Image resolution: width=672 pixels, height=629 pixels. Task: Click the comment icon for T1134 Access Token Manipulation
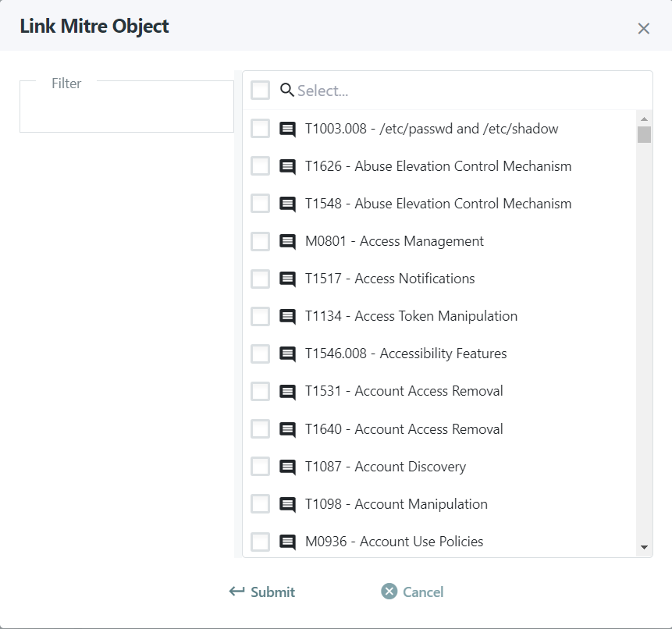click(x=287, y=317)
